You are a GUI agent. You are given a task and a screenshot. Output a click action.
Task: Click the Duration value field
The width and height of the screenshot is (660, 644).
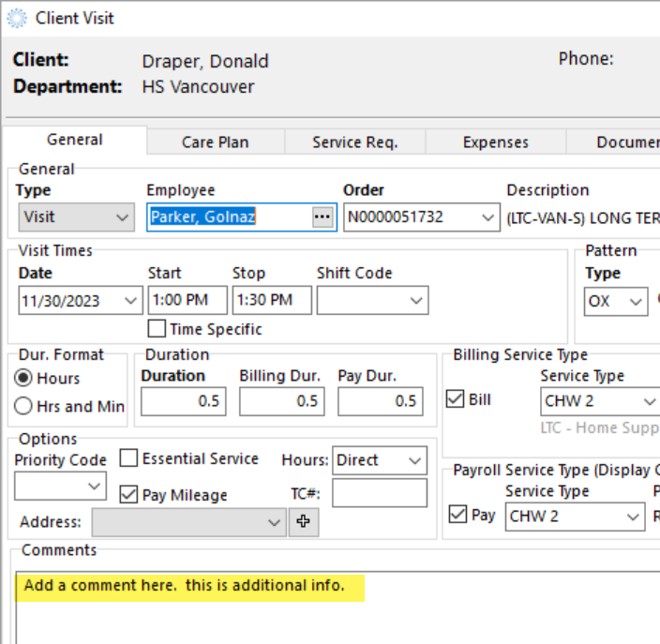[x=184, y=401]
